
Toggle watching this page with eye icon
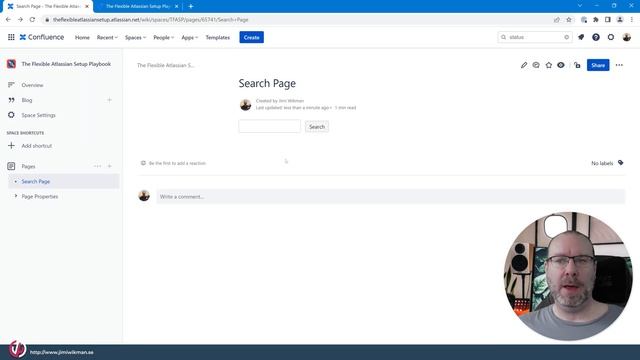[x=561, y=65]
